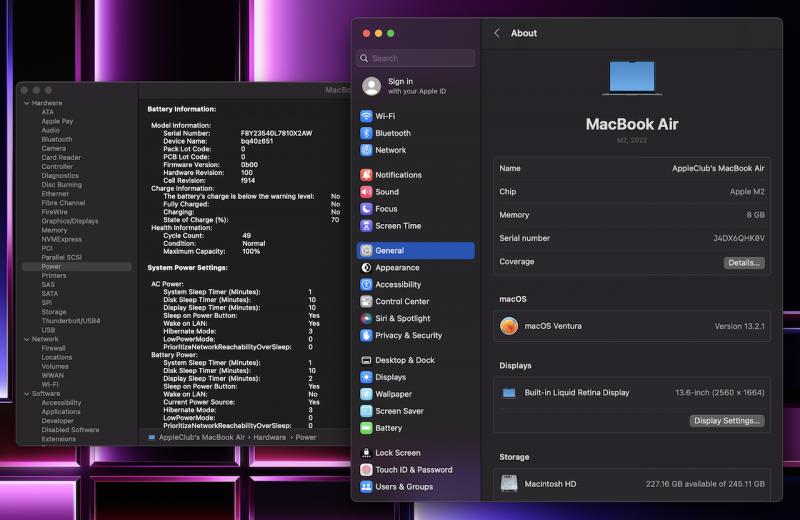This screenshot has width=800, height=520.
Task: Open Appearance settings icon
Action: pyautogui.click(x=366, y=267)
